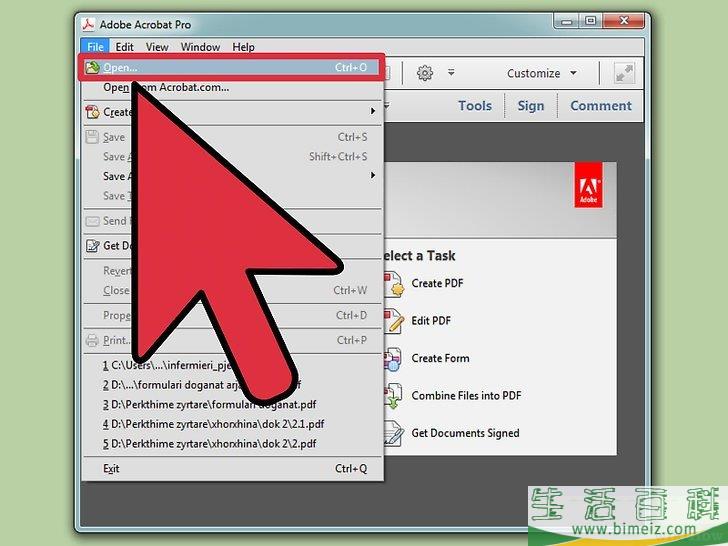
Task: Choose Open... from the File menu
Action: [231, 68]
